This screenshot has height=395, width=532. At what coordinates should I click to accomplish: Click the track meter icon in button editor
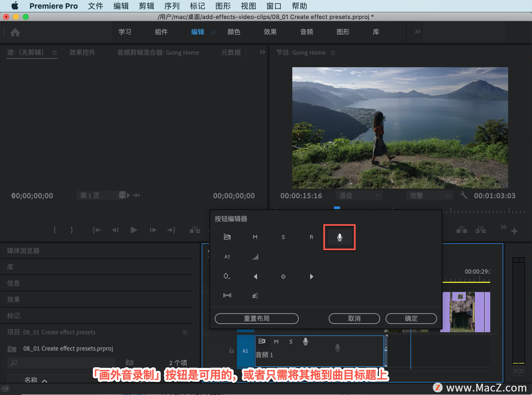(x=255, y=296)
